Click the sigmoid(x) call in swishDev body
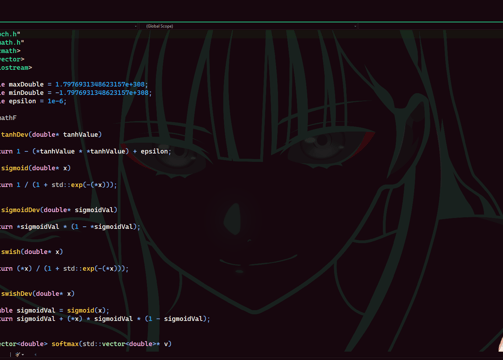The width and height of the screenshot is (503, 360). click(x=86, y=310)
